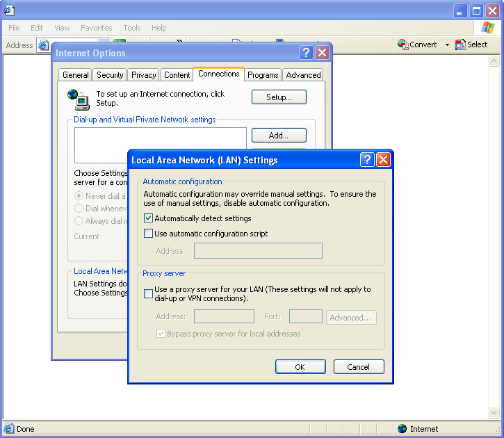Image resolution: width=504 pixels, height=438 pixels.
Task: Click the Setup... button
Action: tap(279, 97)
